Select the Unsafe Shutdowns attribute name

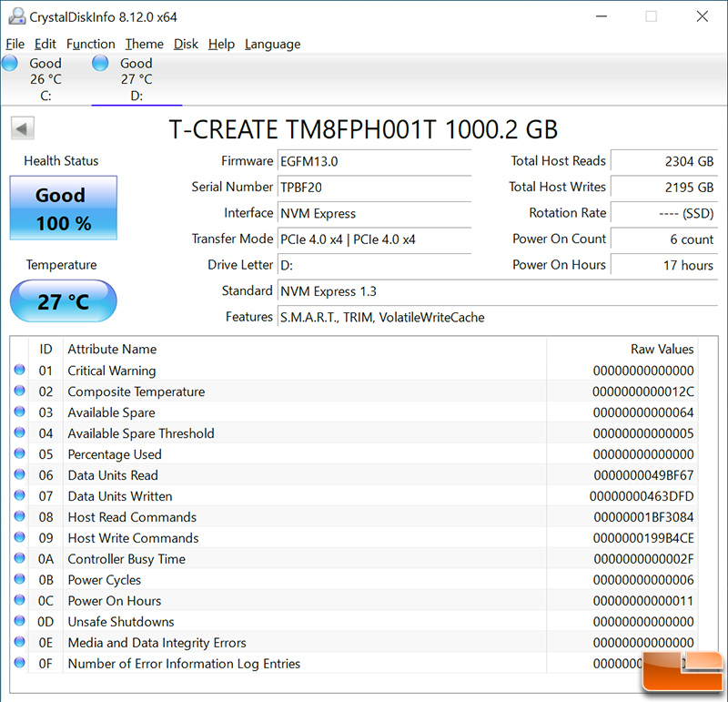[x=121, y=622]
